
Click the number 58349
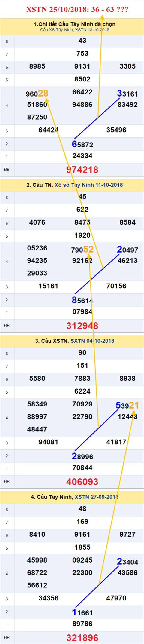coord(37,404)
